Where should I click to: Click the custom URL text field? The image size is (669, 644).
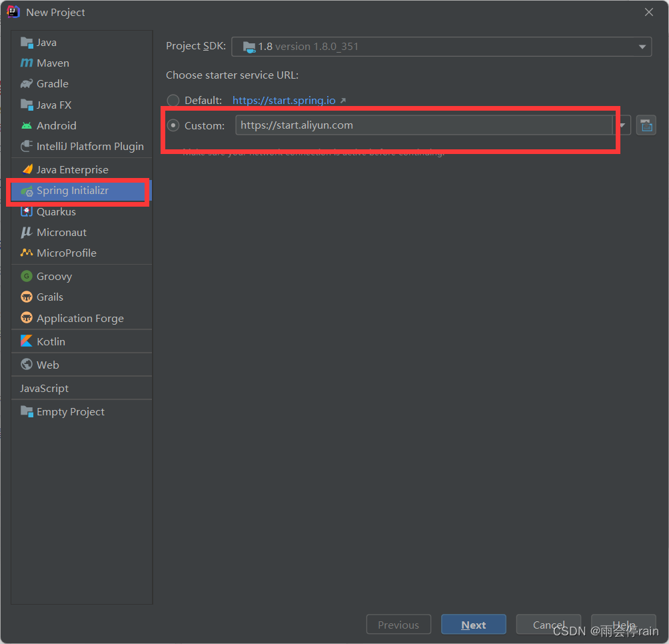(x=424, y=125)
